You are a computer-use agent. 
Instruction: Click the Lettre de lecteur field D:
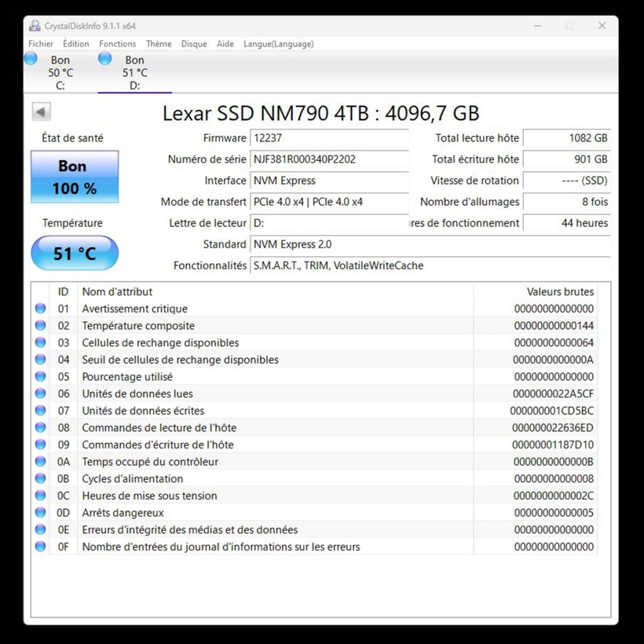click(x=330, y=223)
